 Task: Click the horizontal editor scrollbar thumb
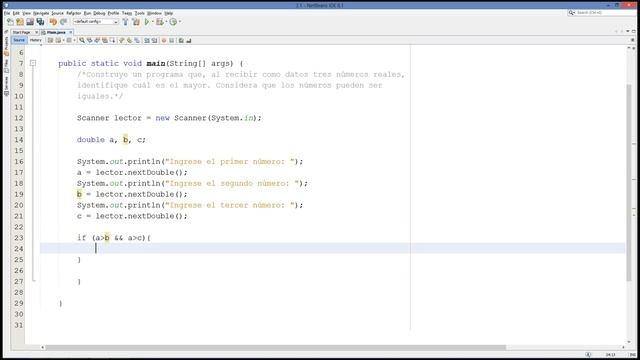point(276,347)
